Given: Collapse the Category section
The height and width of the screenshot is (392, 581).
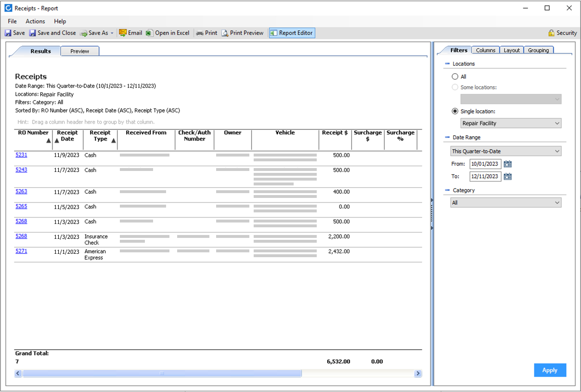Looking at the screenshot, I should (x=447, y=190).
